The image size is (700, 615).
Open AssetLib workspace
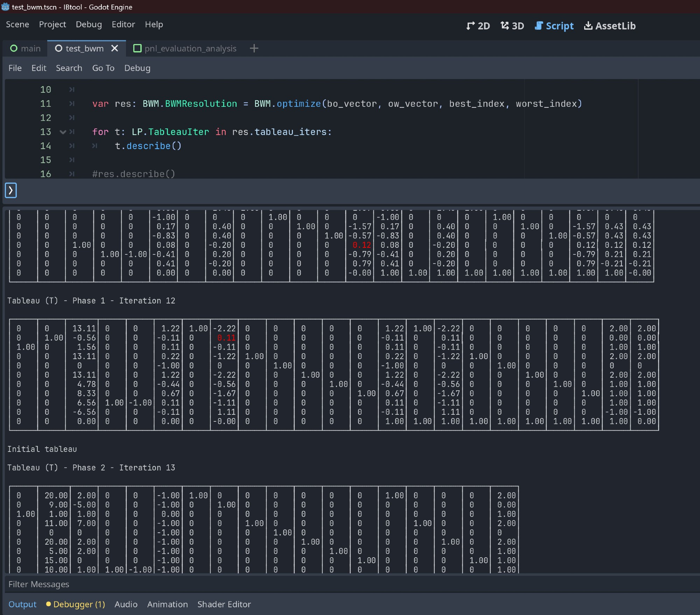tap(610, 26)
